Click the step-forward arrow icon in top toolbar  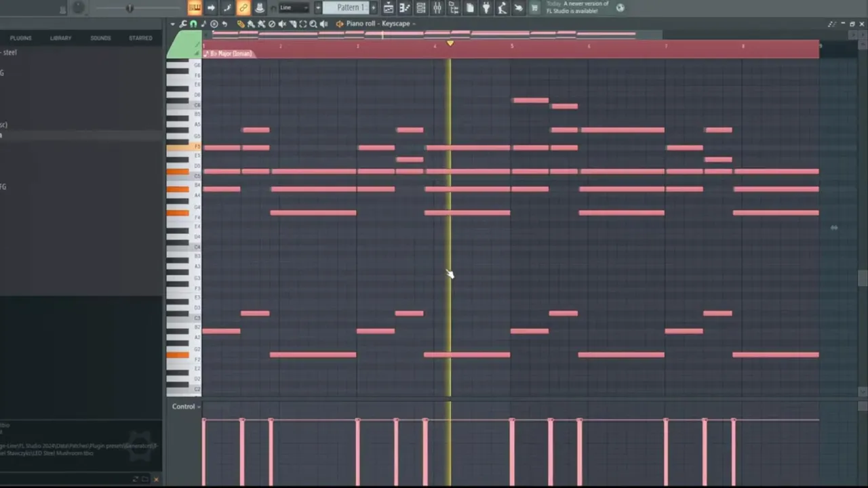click(211, 7)
